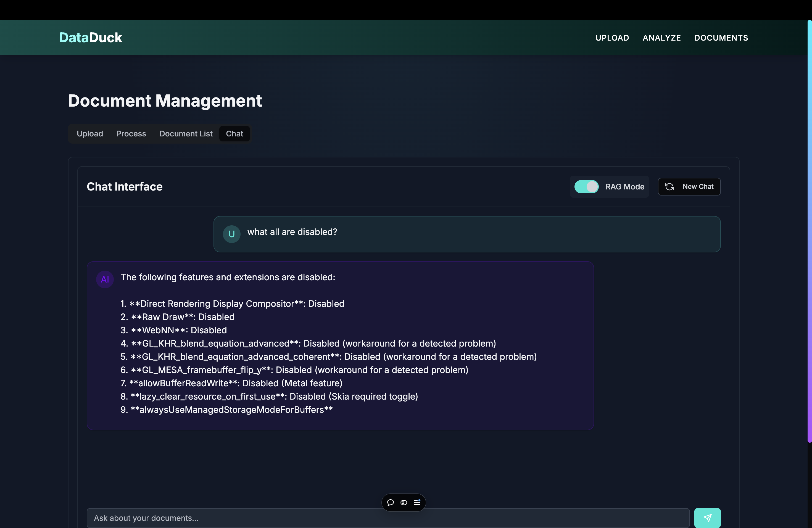Open the floating toolbar menu lines icon
812x528 pixels.
[x=417, y=502]
